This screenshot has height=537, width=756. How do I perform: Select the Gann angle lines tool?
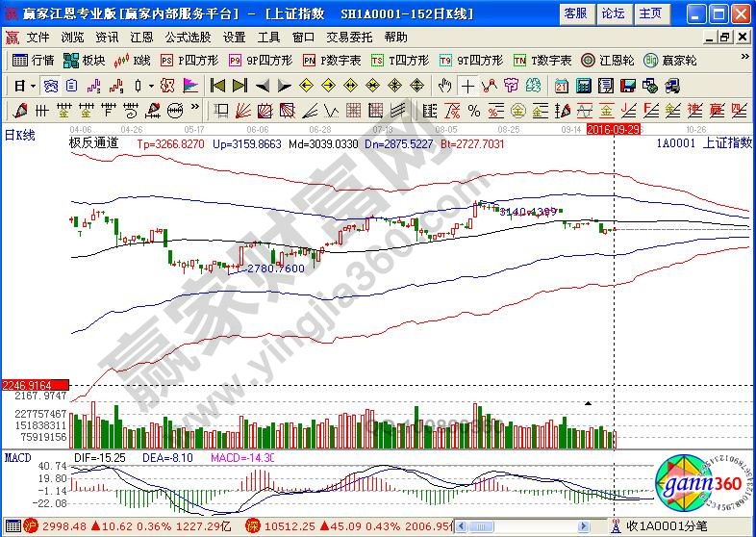pyautogui.click(x=309, y=111)
